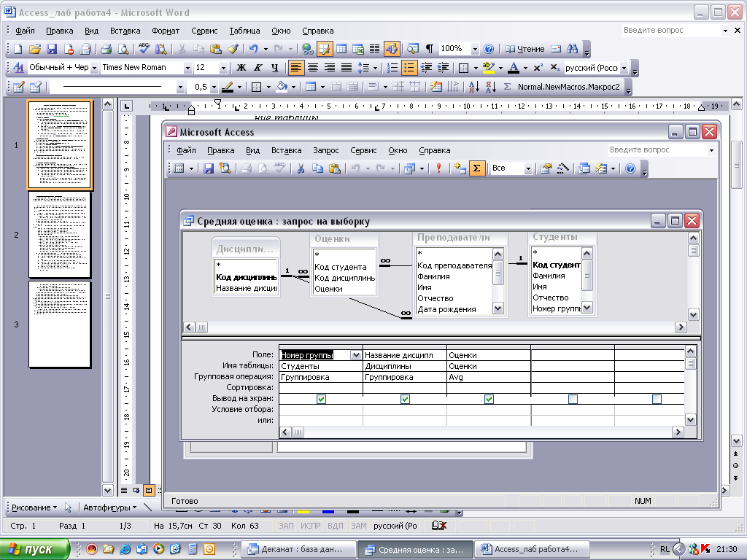Click the Find binoculars icon in Word
The image size is (747, 560).
point(572,49)
